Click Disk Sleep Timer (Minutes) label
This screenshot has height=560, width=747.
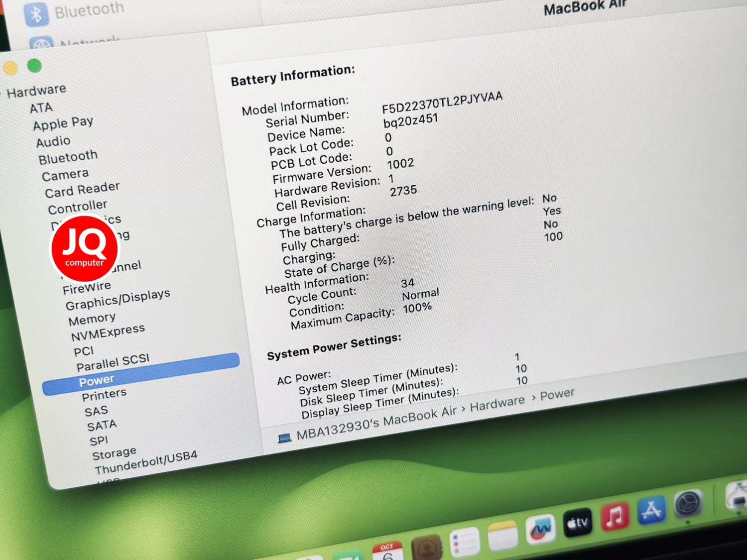pos(372,392)
